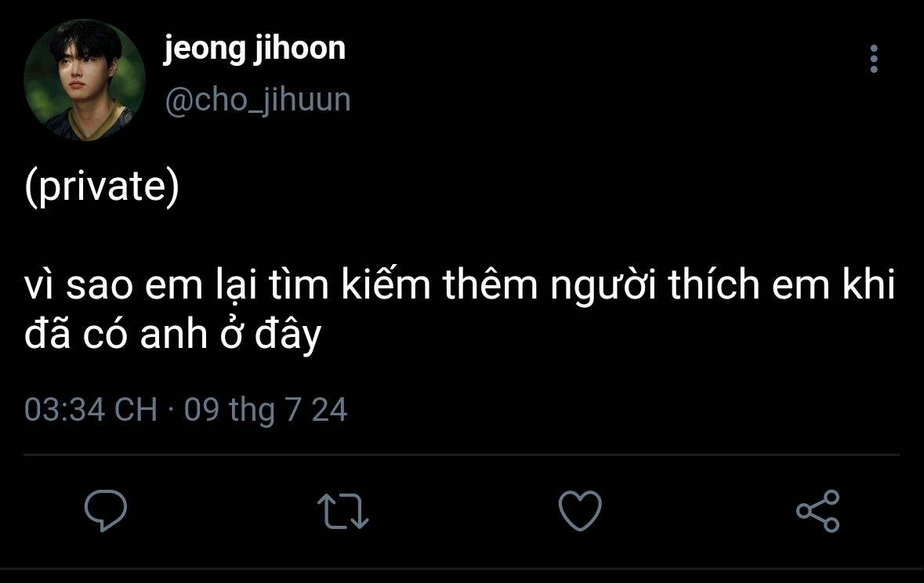Open the reply speech bubble icon
Screen dimensions: 924x583
tap(106, 510)
